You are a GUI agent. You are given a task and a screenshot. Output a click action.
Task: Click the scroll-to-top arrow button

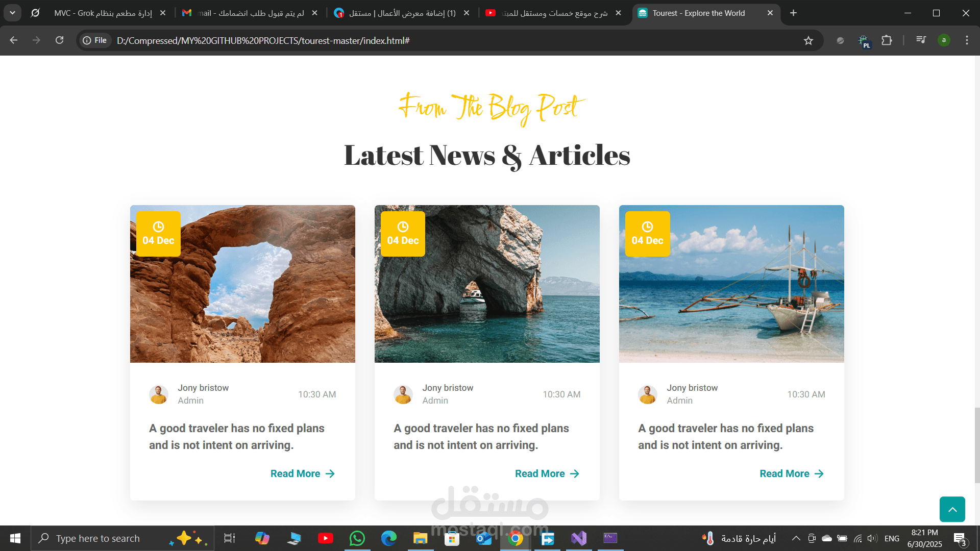pyautogui.click(x=952, y=509)
